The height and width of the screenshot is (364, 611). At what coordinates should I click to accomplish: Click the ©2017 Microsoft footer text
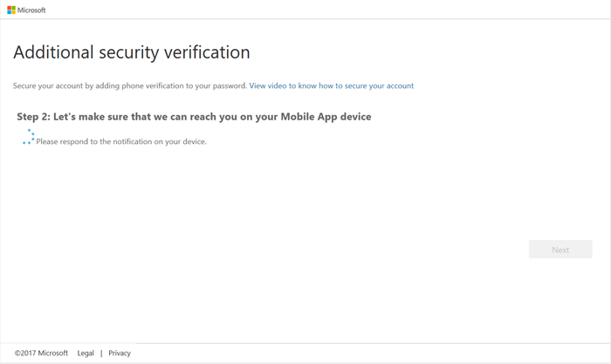(x=41, y=354)
